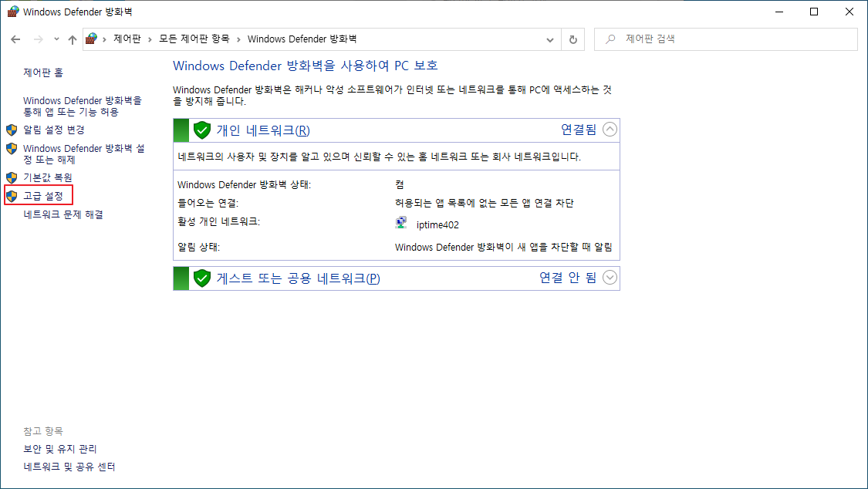
Task: Expand the chevron after 모든 제어판 항목
Action: tap(238, 39)
